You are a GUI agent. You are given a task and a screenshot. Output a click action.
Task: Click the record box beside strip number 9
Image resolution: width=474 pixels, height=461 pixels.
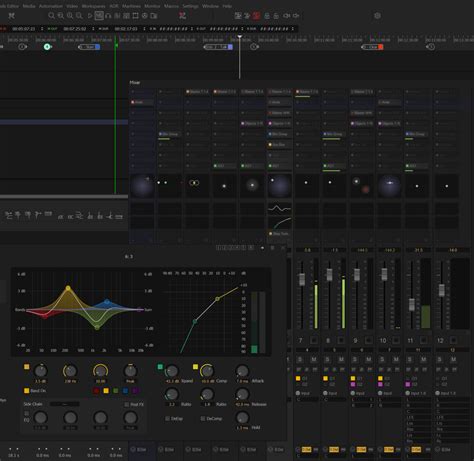coord(368,340)
